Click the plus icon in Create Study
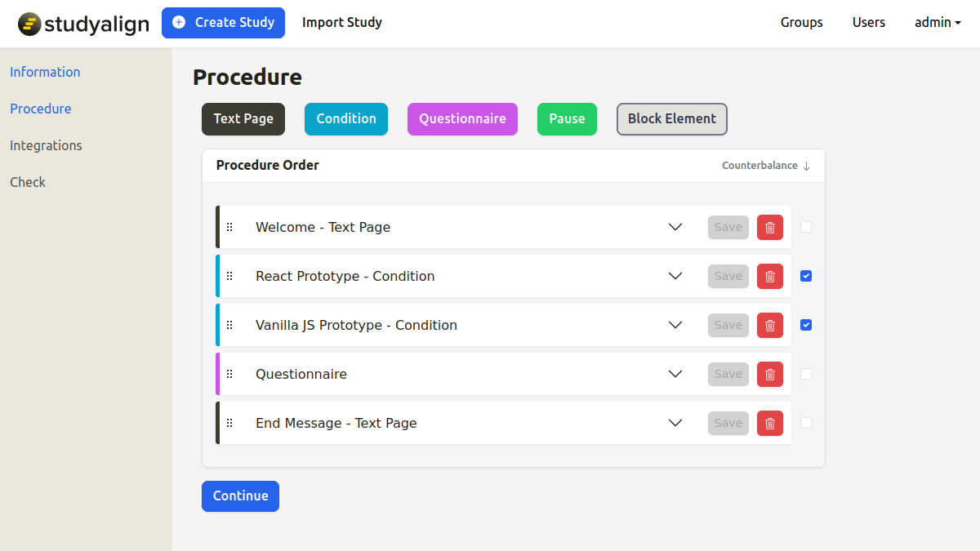Image resolution: width=980 pixels, height=551 pixels. pyautogui.click(x=179, y=23)
